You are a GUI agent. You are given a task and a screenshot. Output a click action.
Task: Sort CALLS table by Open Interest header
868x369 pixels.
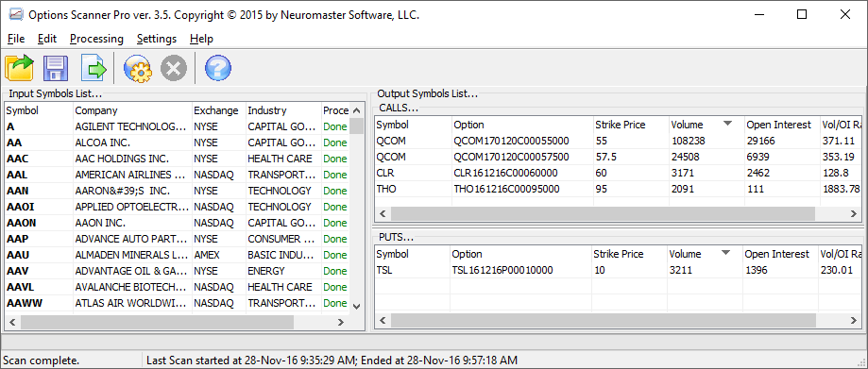click(x=781, y=125)
